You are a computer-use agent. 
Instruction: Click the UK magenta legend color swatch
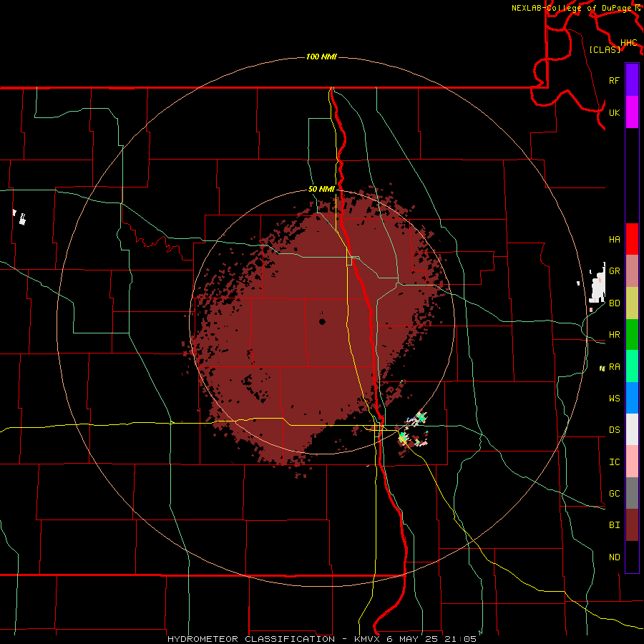(632, 112)
